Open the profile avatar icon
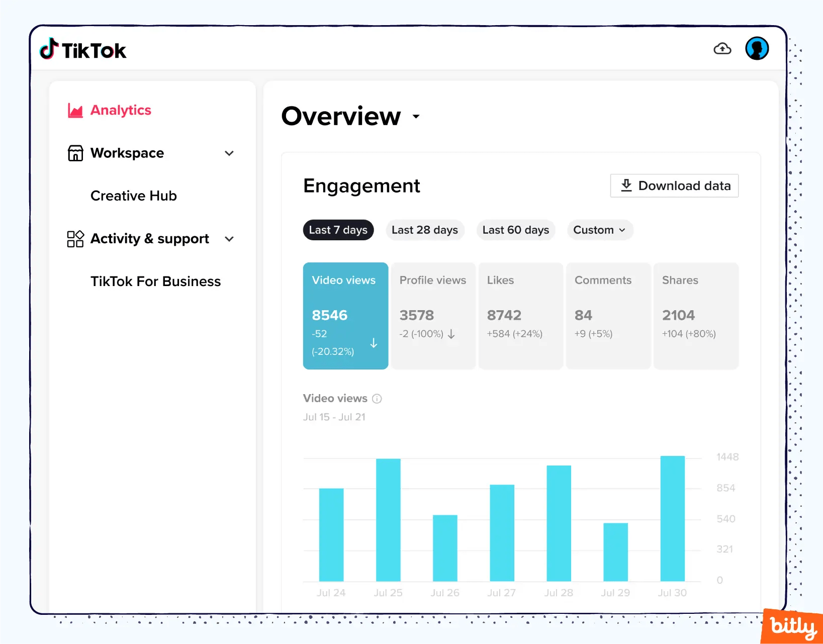 757,48
